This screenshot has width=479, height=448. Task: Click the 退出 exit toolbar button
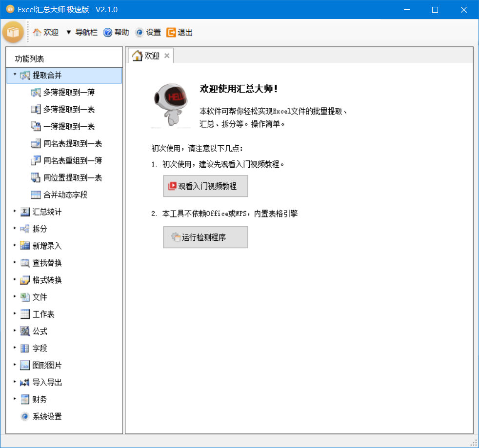tap(180, 32)
